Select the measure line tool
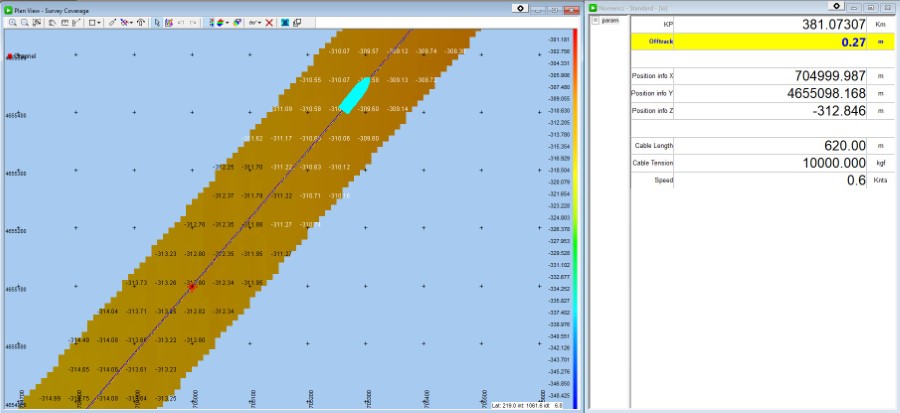 [x=112, y=23]
